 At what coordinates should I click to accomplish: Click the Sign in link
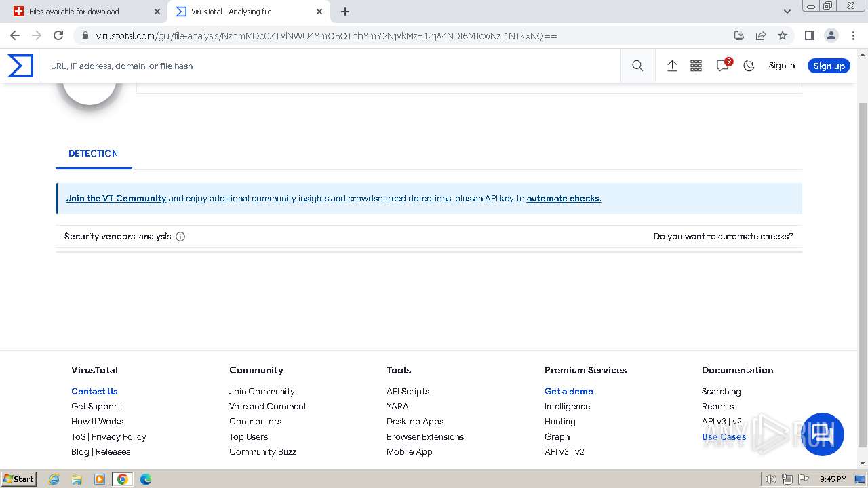tap(781, 66)
